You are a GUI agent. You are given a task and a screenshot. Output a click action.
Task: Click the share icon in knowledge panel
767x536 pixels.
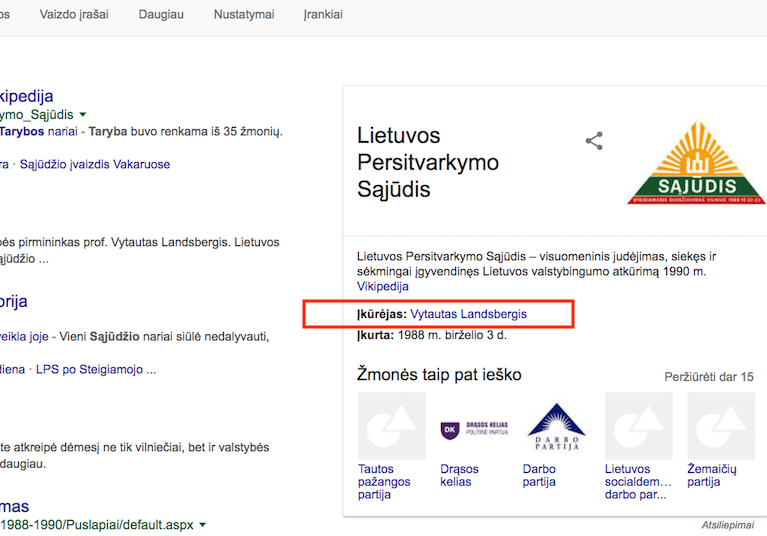(x=594, y=141)
